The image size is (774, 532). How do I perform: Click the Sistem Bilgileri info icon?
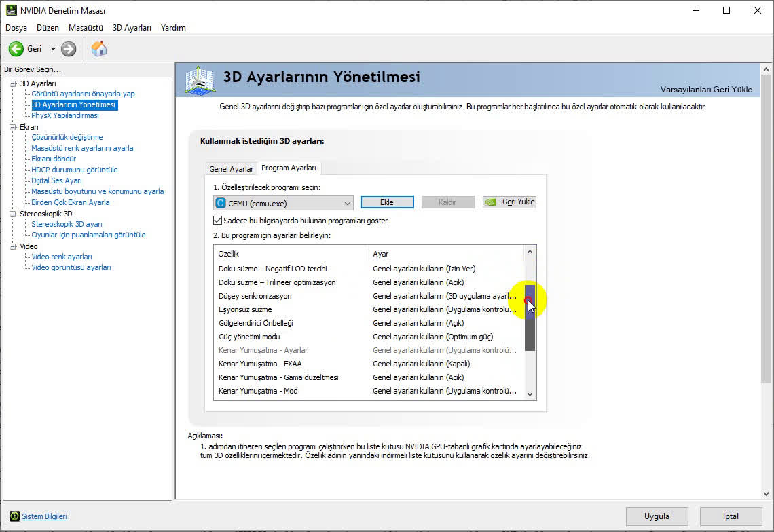[x=14, y=516]
